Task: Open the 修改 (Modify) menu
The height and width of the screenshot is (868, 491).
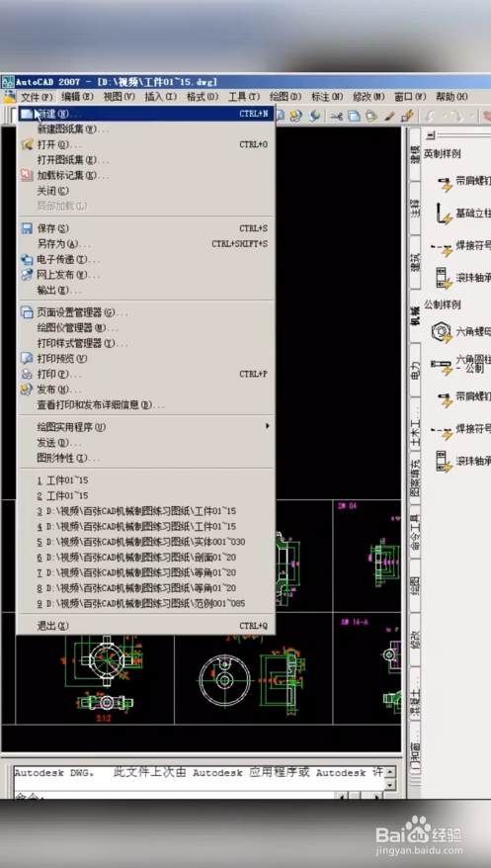Action: (368, 96)
